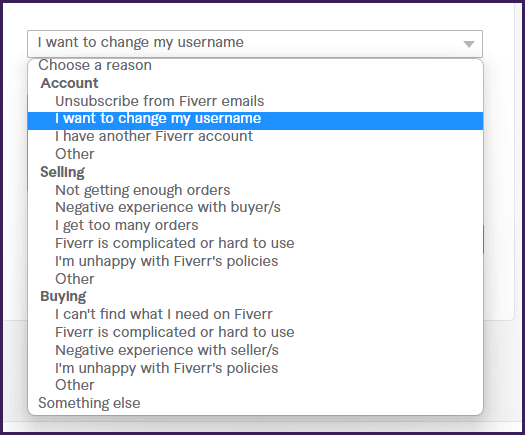Select 'Fiverr is complicated or hard to use' under Buying
Image resolution: width=525 pixels, height=435 pixels.
tap(255, 332)
